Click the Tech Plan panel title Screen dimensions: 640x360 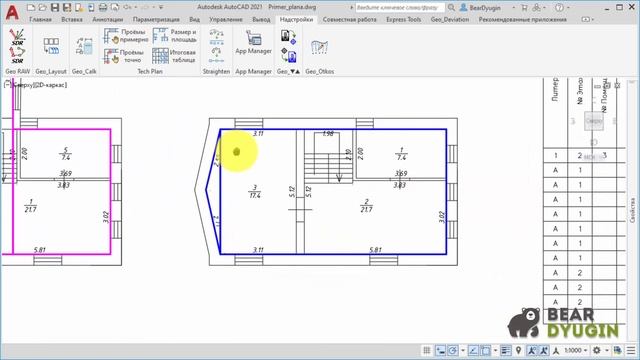tap(150, 71)
